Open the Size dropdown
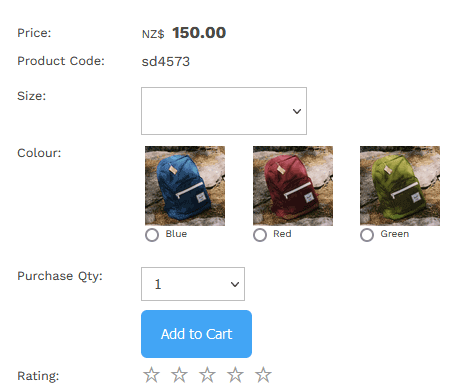Screen dimensions: 456x383 (x=224, y=111)
